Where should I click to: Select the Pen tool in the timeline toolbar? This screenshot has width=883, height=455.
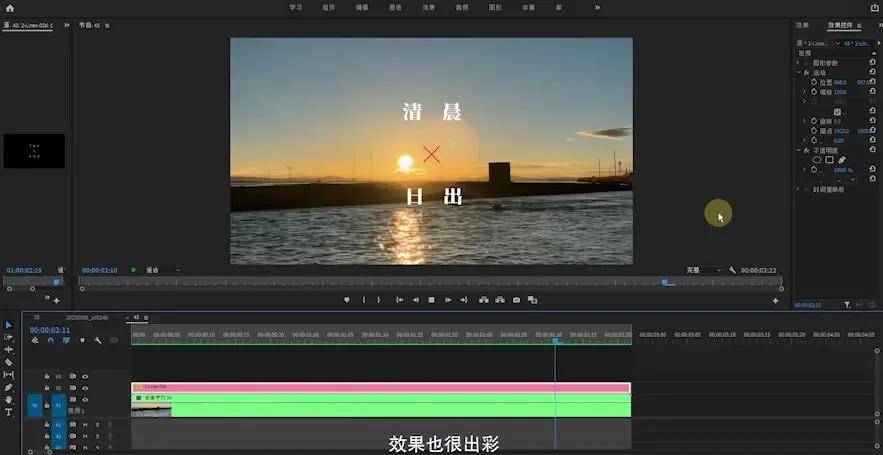click(x=8, y=387)
